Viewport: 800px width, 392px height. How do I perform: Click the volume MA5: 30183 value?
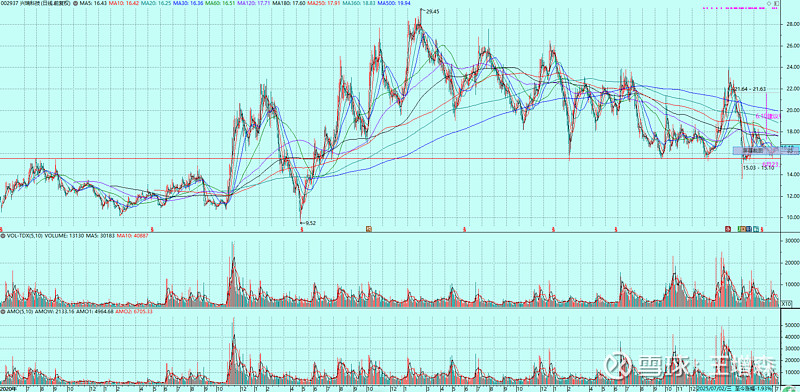[x=100, y=236]
